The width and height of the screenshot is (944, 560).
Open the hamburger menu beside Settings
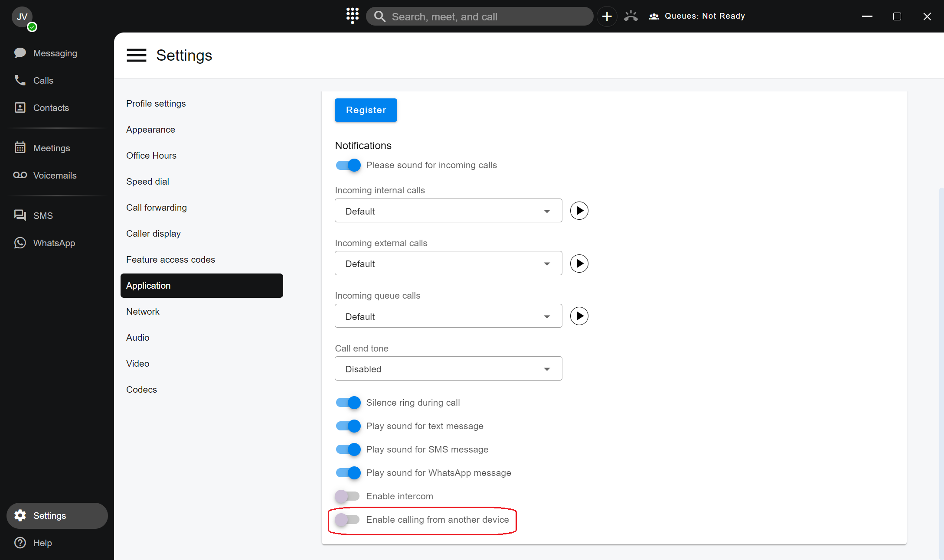click(x=136, y=55)
